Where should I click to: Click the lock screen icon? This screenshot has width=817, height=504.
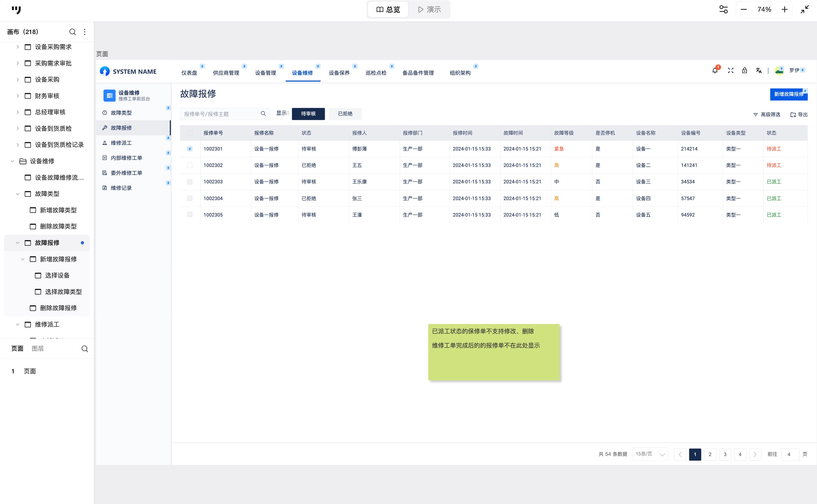tap(745, 70)
